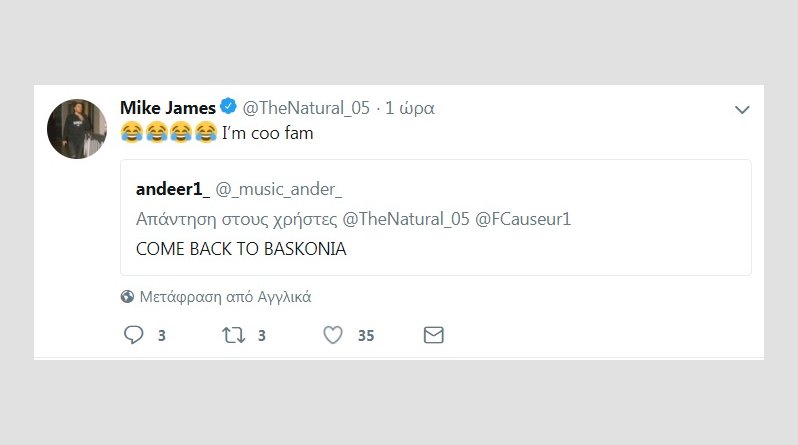Screen dimensions: 798x445
Task: Click the like count 35
Action: pyautogui.click(x=366, y=336)
